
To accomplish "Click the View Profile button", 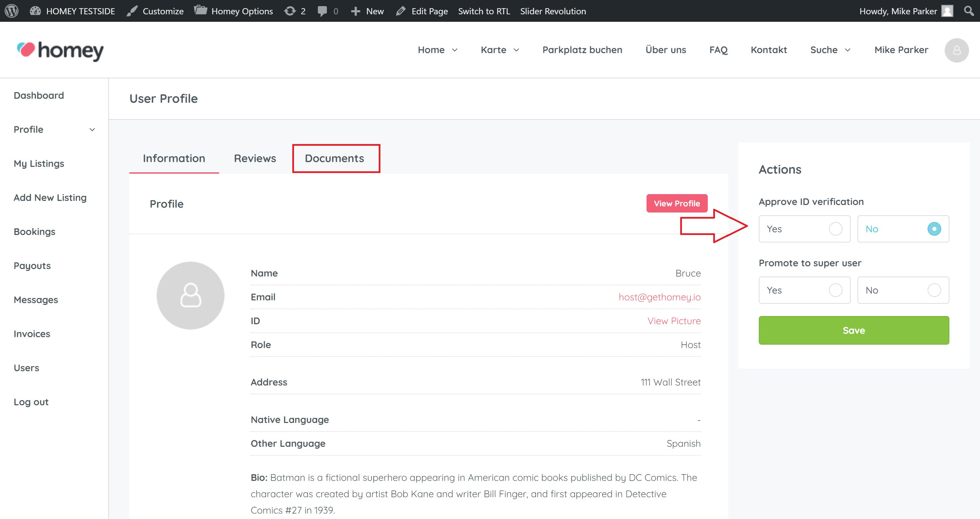I will (677, 203).
